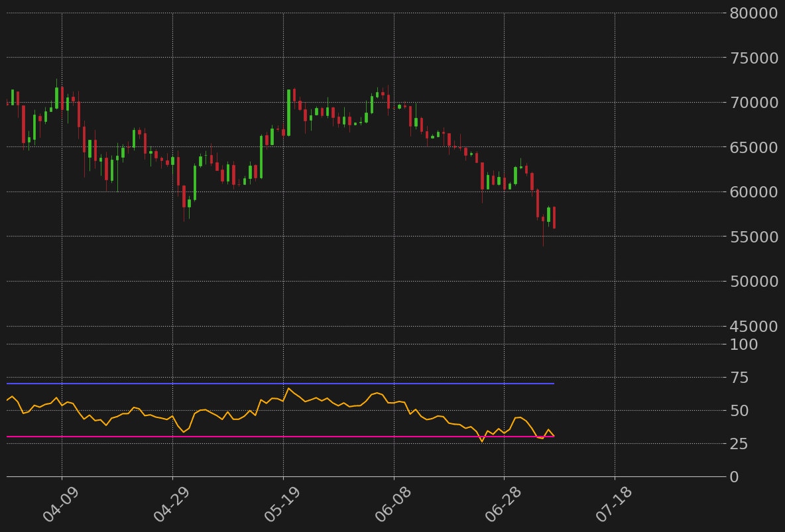Select the 100 label on RSI axis

click(743, 345)
